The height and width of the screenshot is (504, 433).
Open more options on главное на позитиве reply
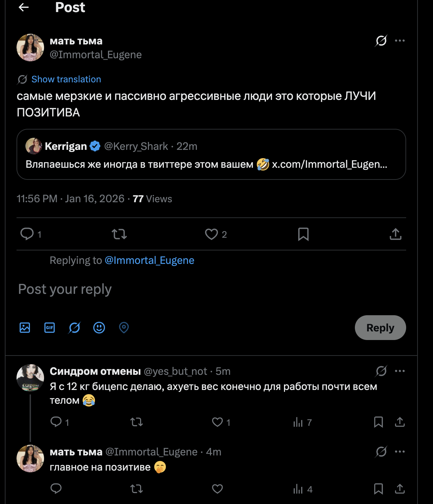[400, 452]
